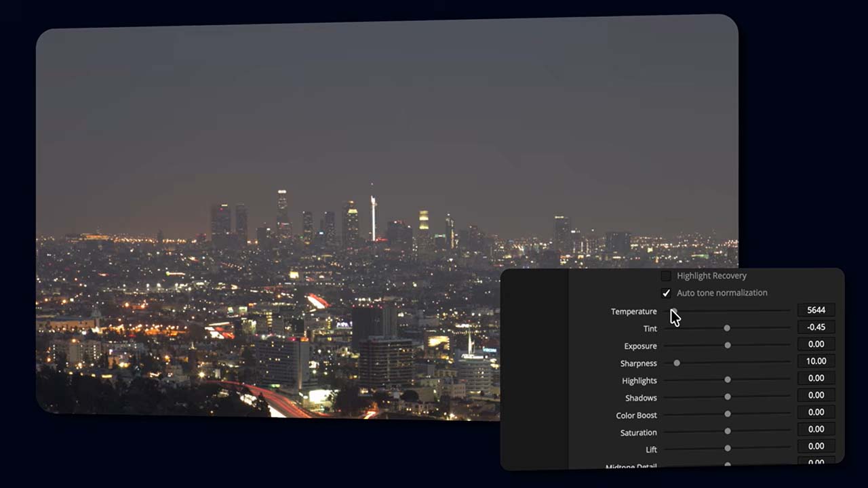The width and height of the screenshot is (868, 488).
Task: Click the Exposure slider handle
Action: pyautogui.click(x=727, y=345)
